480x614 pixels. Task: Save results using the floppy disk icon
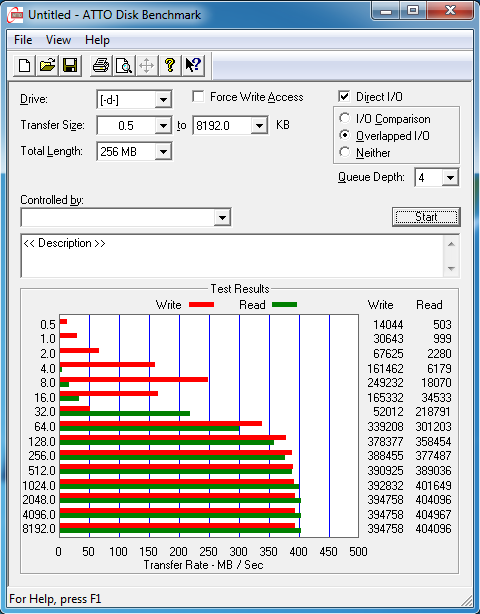[x=70, y=65]
